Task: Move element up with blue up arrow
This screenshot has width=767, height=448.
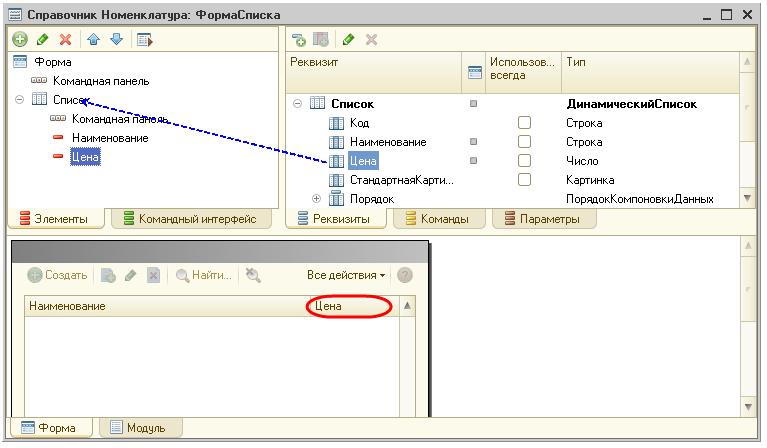Action: pos(93,39)
